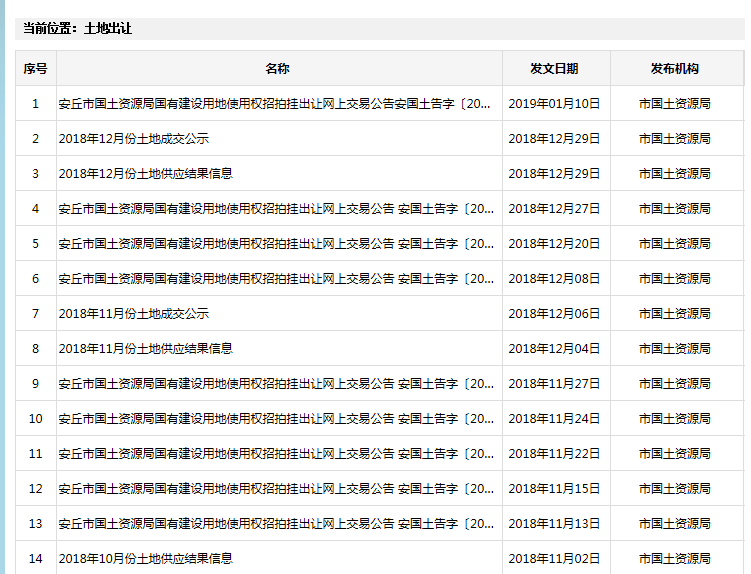Select date cell 2018年12月08日

pos(554,278)
